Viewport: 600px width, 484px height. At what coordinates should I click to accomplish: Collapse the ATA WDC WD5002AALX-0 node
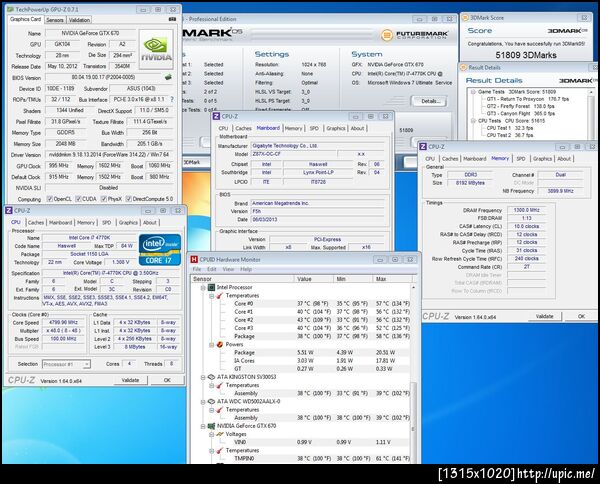[203, 402]
